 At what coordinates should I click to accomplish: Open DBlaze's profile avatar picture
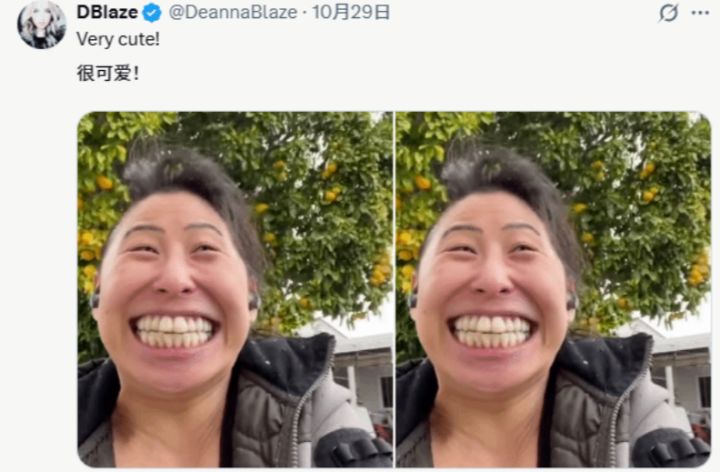[41, 24]
